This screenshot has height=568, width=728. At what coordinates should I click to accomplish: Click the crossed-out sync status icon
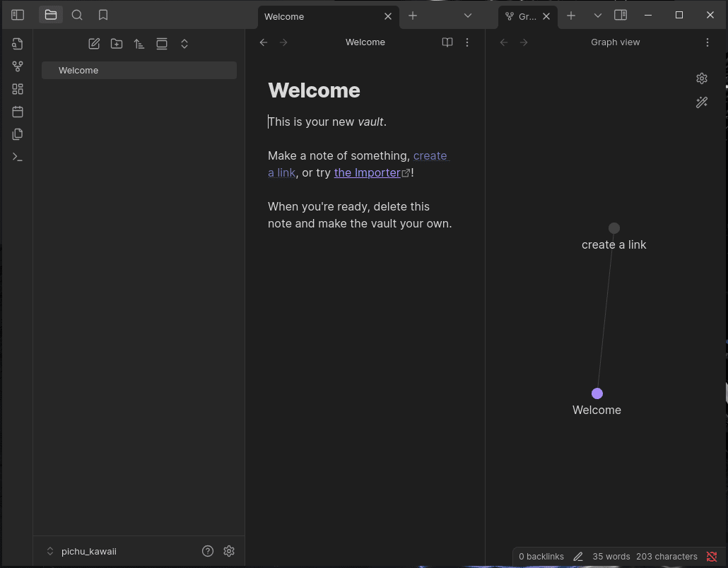coord(711,556)
